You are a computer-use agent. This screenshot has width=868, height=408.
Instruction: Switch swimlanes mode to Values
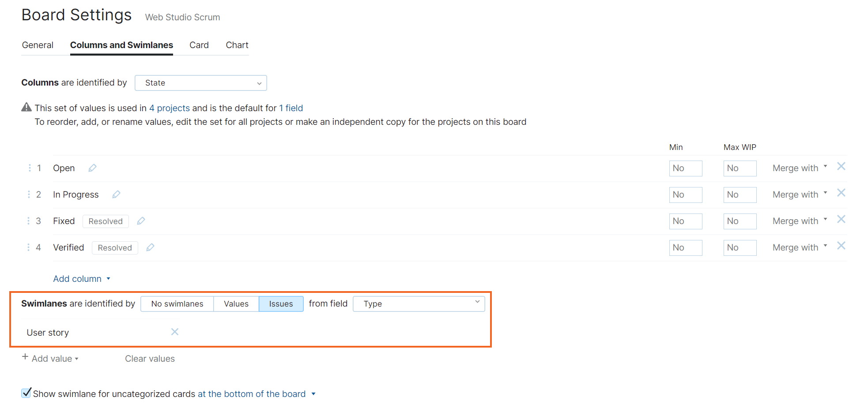236,304
